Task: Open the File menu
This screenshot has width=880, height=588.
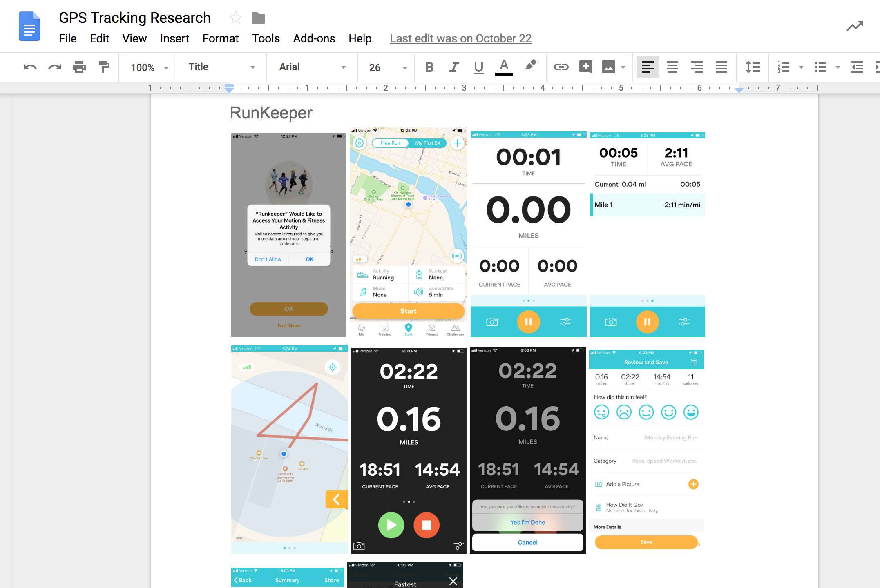Action: click(68, 38)
